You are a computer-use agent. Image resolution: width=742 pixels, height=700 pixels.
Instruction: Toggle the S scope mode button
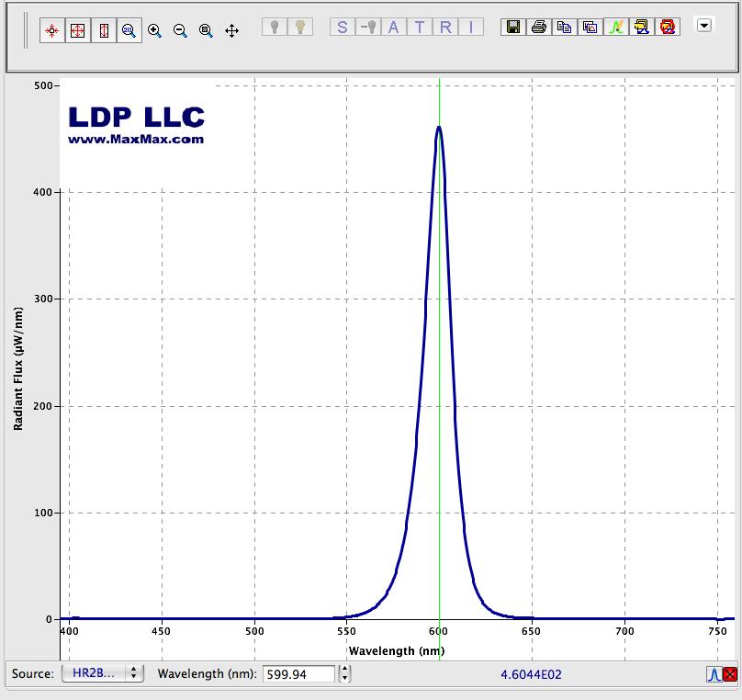tap(343, 27)
